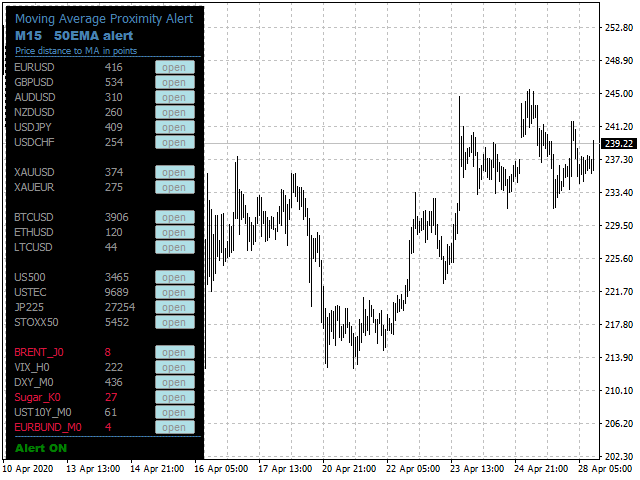Open the US500 chart
This screenshot has width=640, height=480.
tap(175, 277)
